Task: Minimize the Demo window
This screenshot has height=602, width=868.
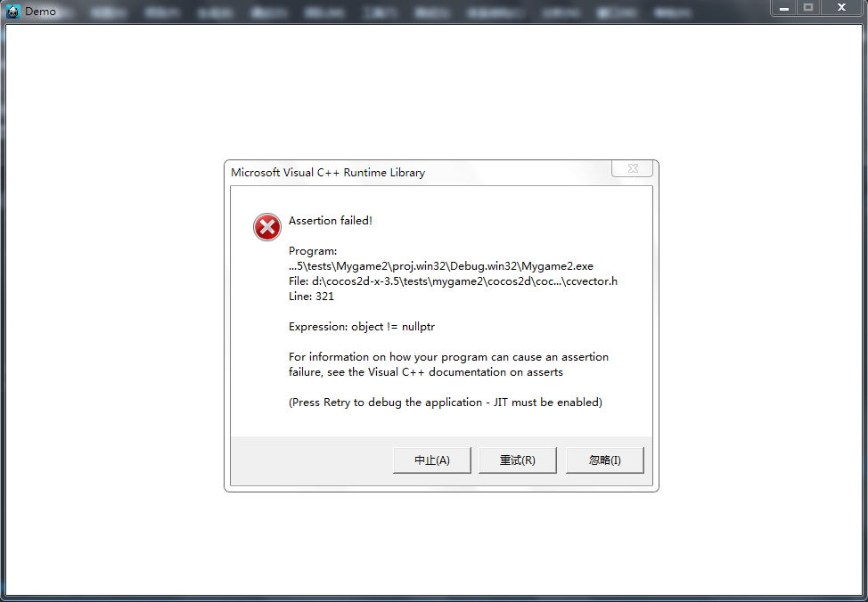Action: coord(784,8)
